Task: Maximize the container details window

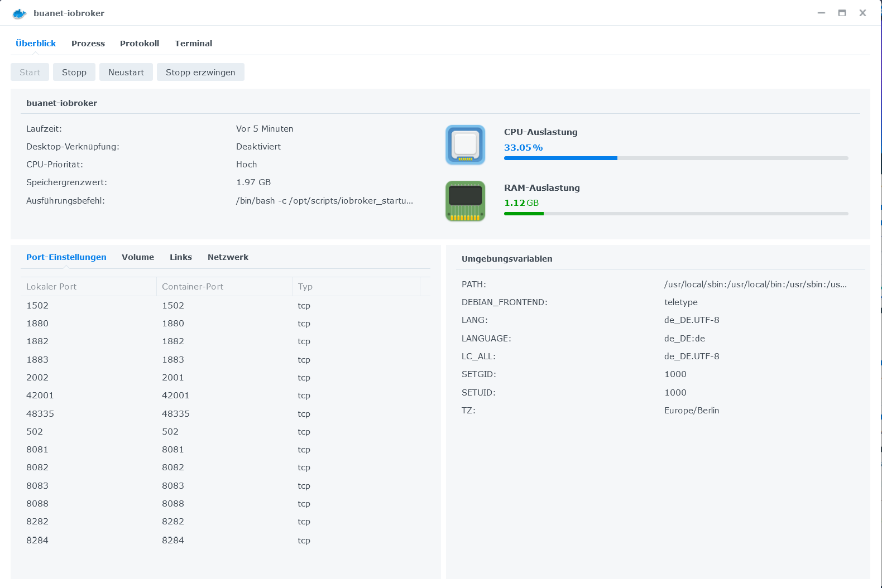Action: pyautogui.click(x=842, y=13)
